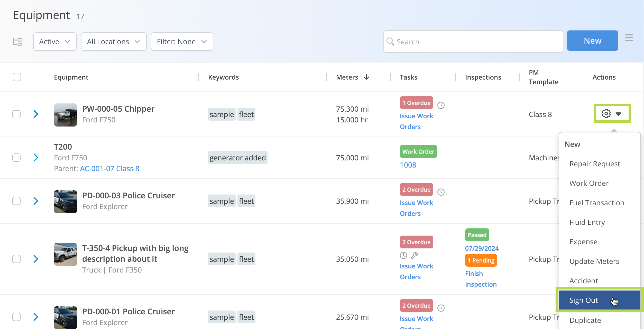Click the PD-000-01 Police Cruiser thumbnail

[x=65, y=317]
